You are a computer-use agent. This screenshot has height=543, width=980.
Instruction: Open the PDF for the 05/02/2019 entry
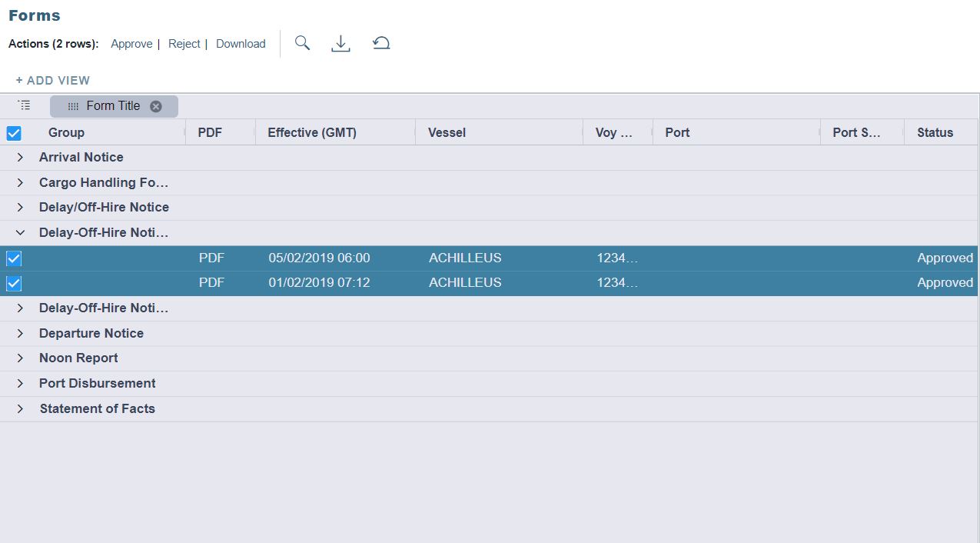[x=211, y=258]
